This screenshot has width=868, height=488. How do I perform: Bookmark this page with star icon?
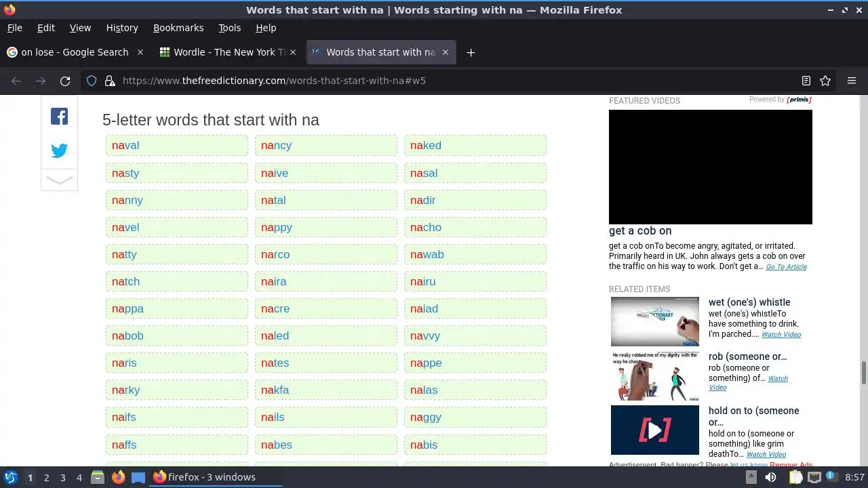coord(825,81)
